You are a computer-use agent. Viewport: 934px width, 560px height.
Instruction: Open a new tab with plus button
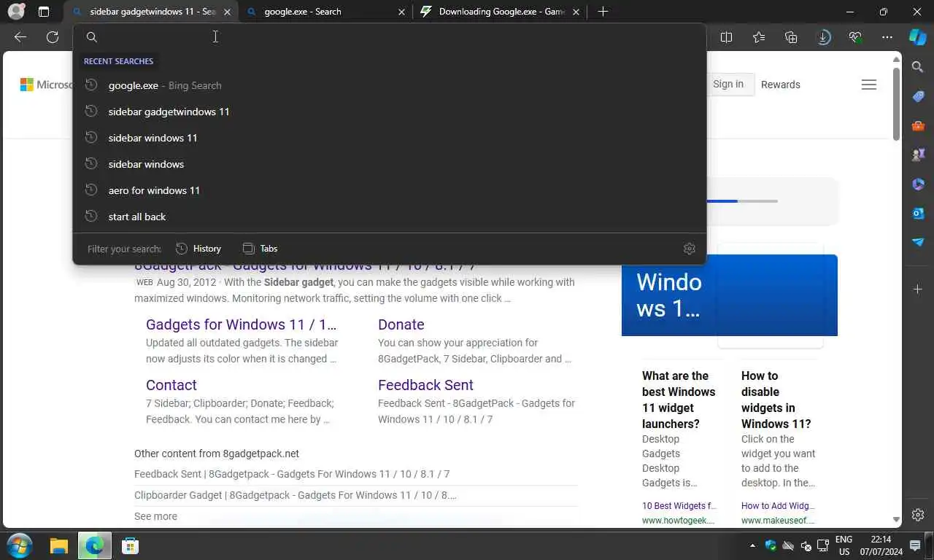[x=603, y=12]
